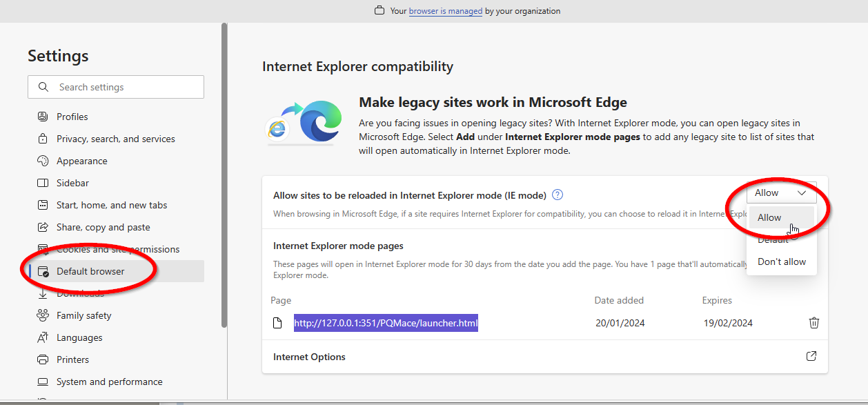
Task: Click the Date added column header
Action: point(619,300)
